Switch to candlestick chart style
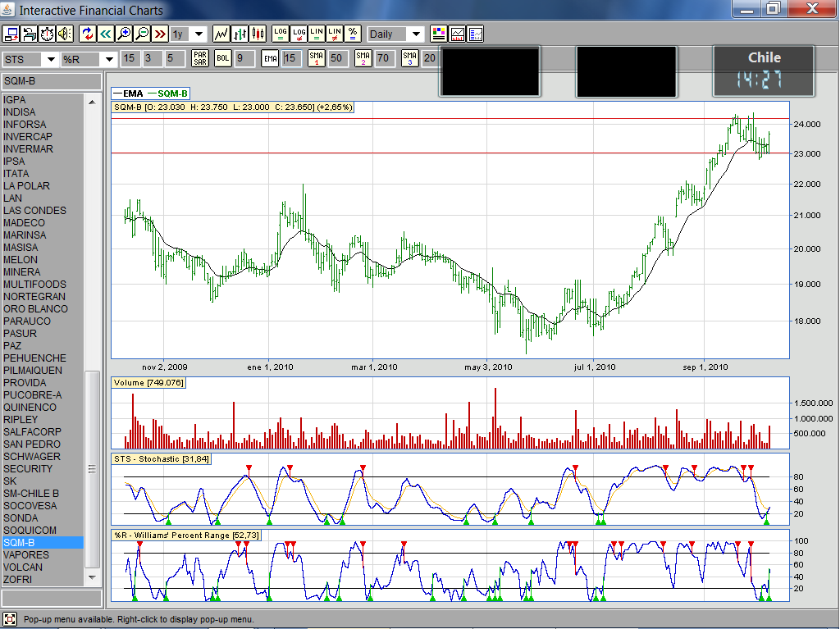 (258, 34)
